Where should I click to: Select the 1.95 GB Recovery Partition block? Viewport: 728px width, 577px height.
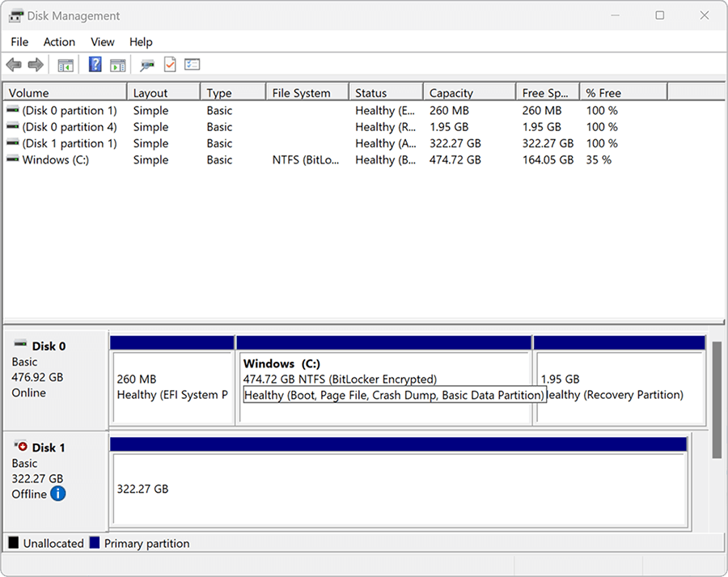tap(620, 380)
